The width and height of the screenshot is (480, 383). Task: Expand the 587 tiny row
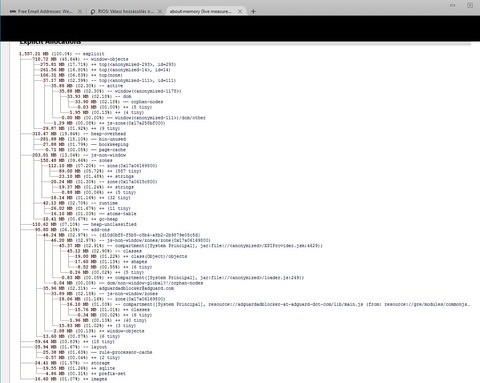click(100, 171)
